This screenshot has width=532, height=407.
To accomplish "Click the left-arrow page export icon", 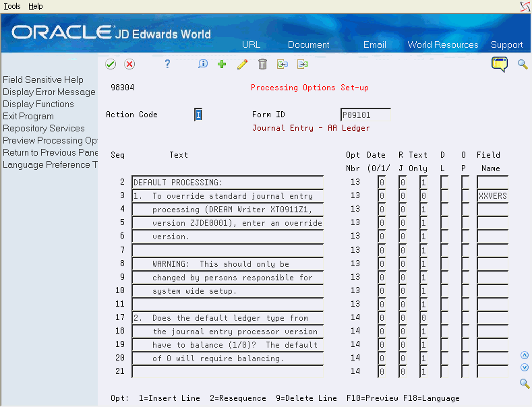I will point(283,64).
